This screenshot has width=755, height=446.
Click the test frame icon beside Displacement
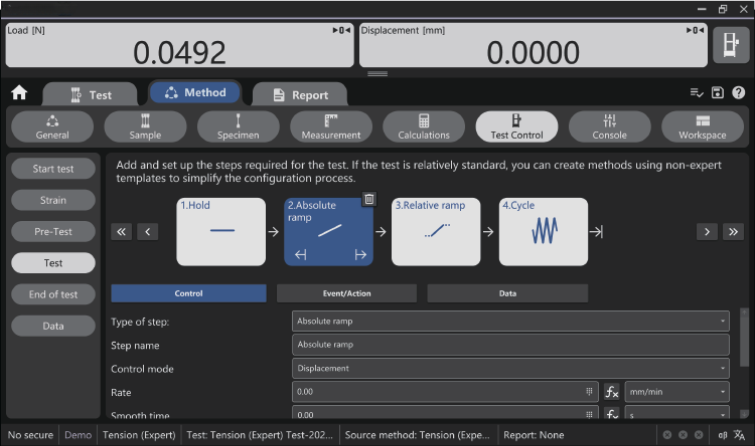click(x=730, y=45)
